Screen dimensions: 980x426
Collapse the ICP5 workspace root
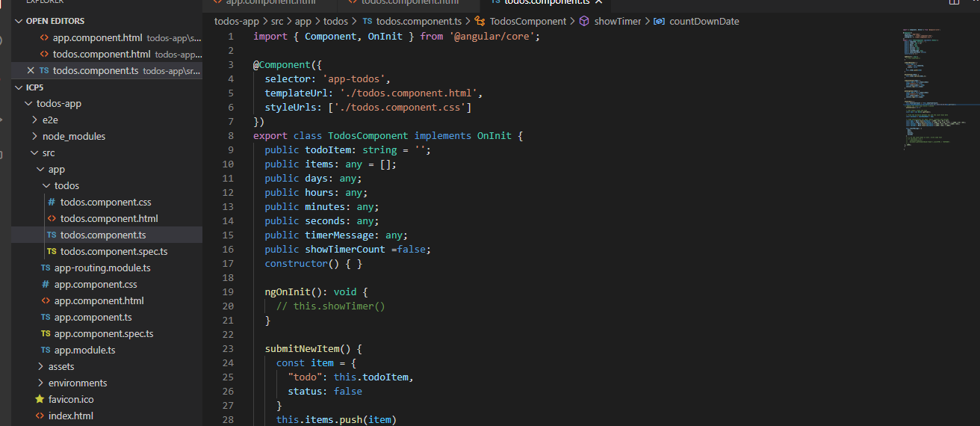[19, 87]
